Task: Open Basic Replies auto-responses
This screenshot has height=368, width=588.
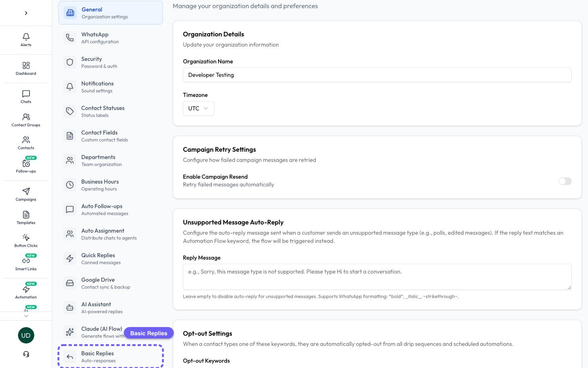Action: pyautogui.click(x=111, y=357)
